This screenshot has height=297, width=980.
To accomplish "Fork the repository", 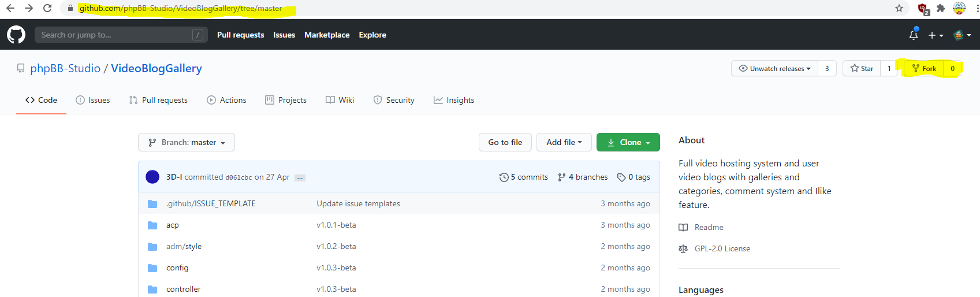I will click(x=924, y=68).
